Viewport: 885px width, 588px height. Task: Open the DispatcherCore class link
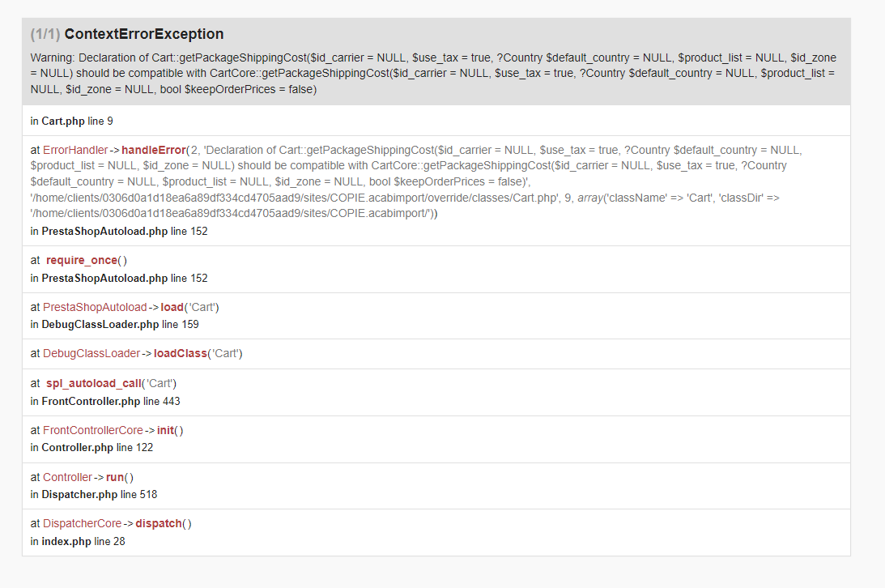click(x=83, y=524)
